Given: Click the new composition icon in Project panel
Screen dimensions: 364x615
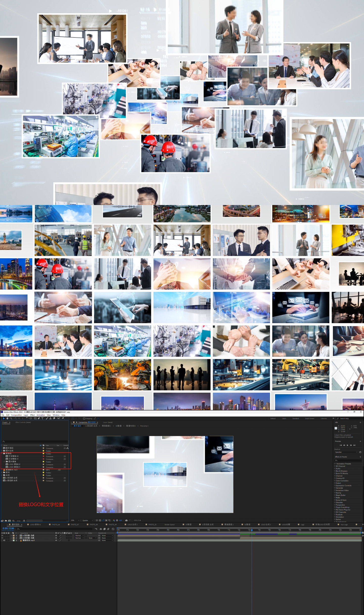Looking at the screenshot, I should click(9, 521).
